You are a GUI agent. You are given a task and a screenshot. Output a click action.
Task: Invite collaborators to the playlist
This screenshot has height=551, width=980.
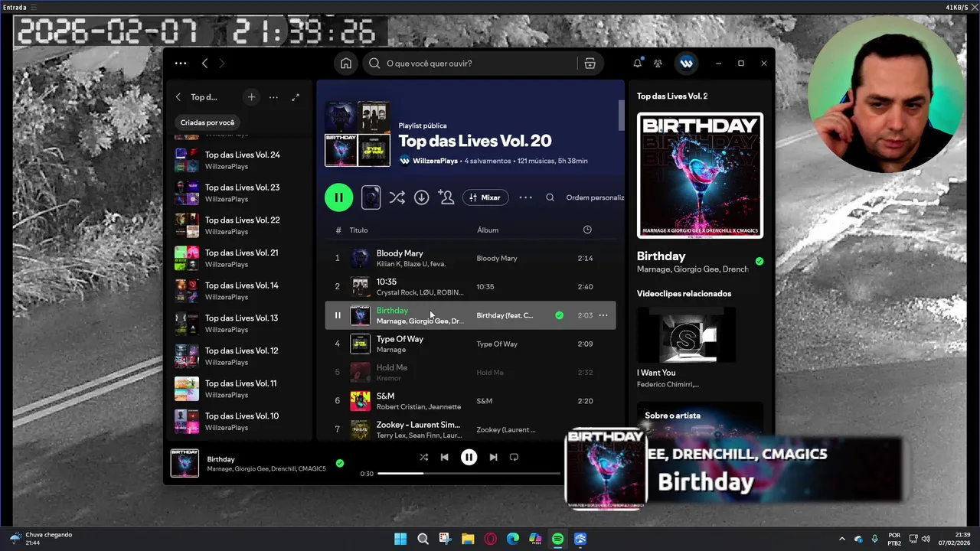click(446, 197)
